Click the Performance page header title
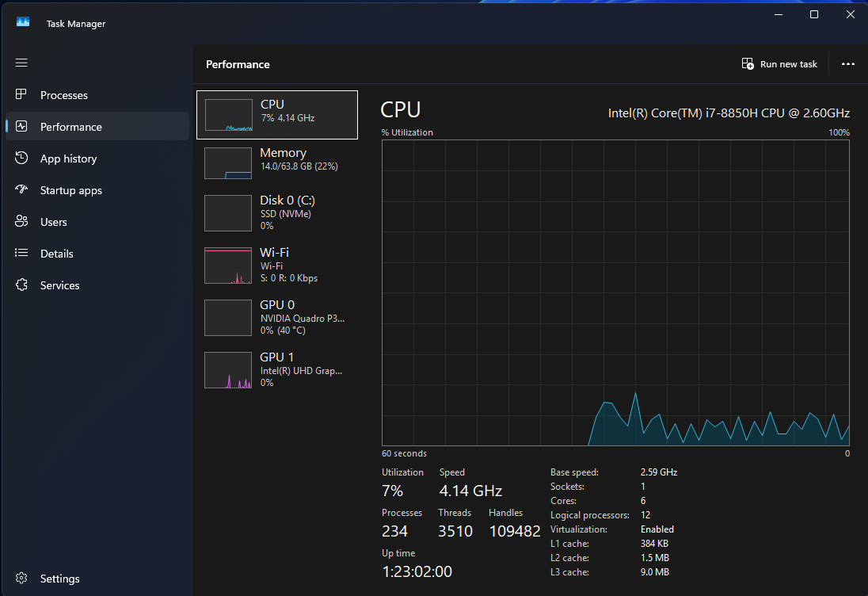This screenshot has height=596, width=868. point(238,64)
